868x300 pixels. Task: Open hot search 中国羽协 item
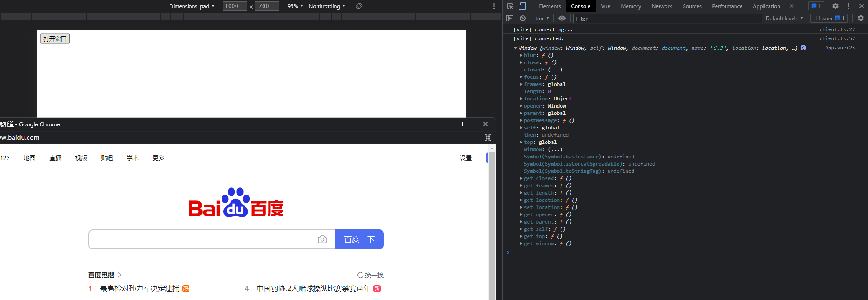tap(314, 289)
